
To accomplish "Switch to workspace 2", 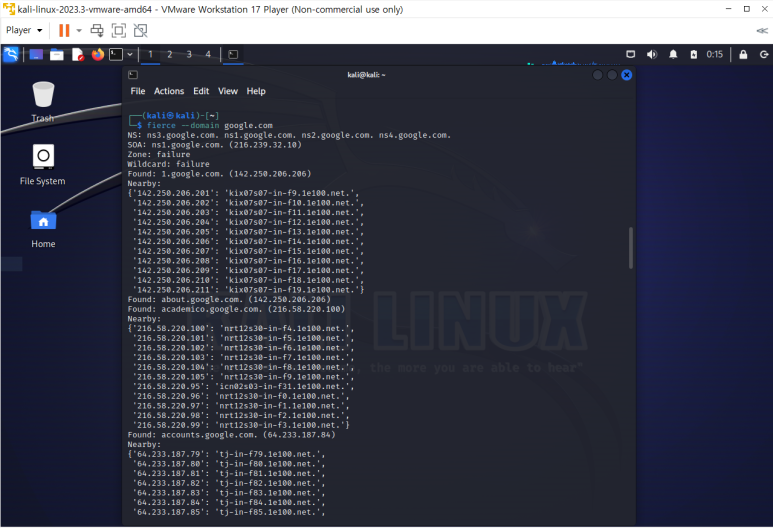I will click(170, 54).
